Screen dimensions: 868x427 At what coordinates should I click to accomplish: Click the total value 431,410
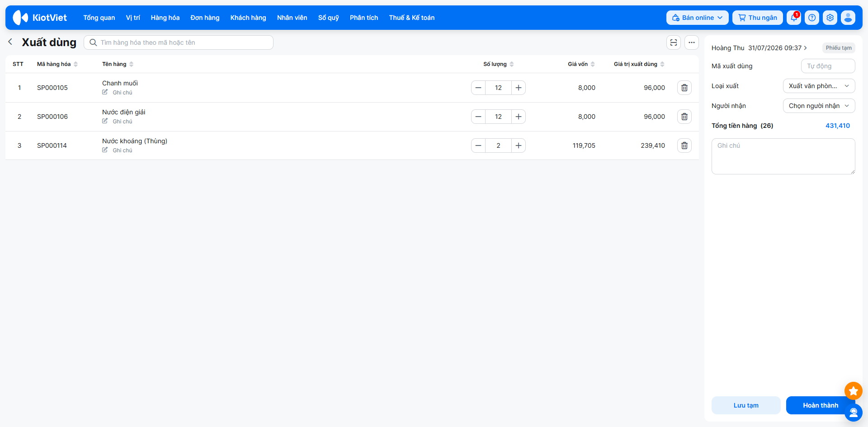pos(838,126)
